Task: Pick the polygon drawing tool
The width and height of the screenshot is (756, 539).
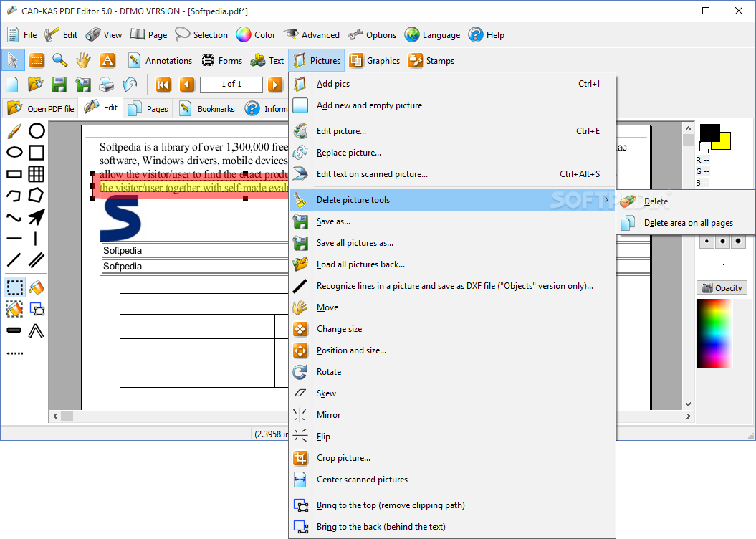Action: tap(37, 195)
